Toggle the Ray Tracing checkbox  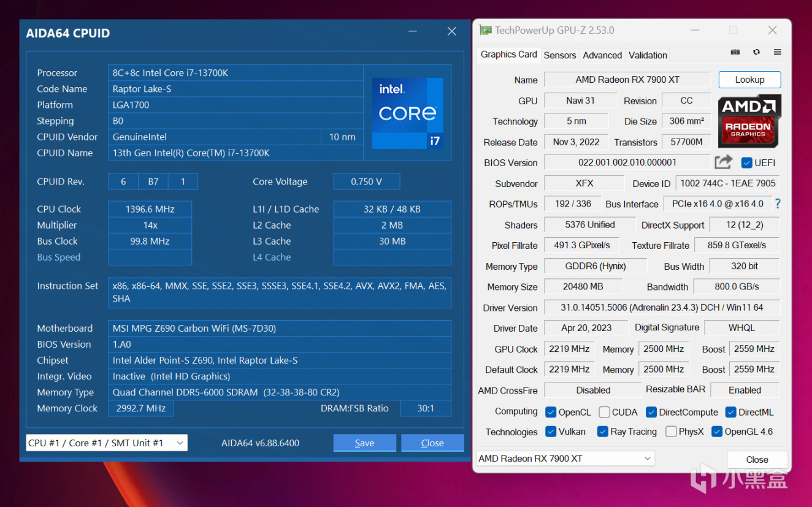click(603, 432)
